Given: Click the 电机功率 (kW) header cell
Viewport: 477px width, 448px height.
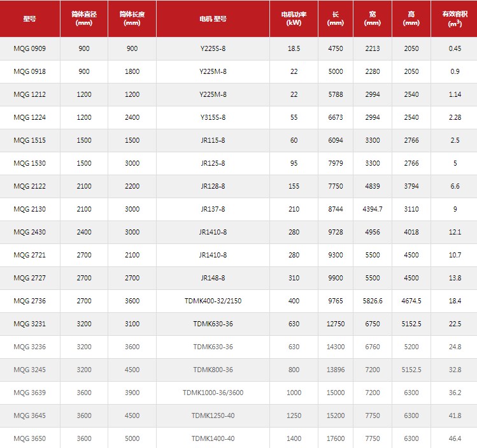Looking at the screenshot, I should point(294,18).
